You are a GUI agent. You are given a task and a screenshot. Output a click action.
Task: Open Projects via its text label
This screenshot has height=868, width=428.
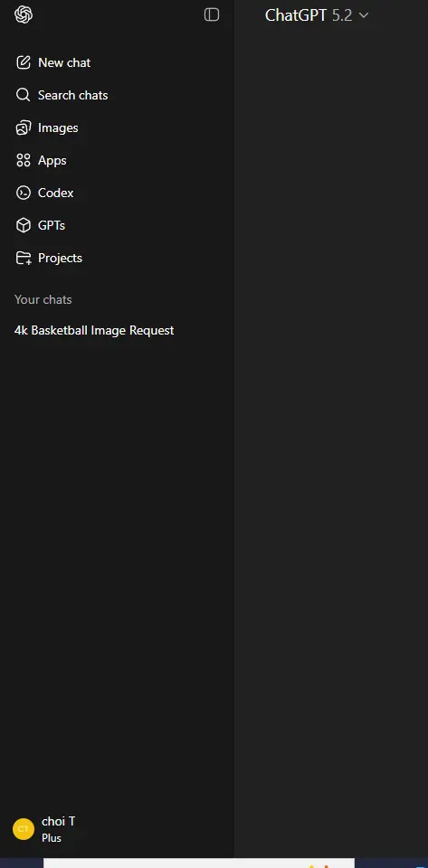pos(60,258)
